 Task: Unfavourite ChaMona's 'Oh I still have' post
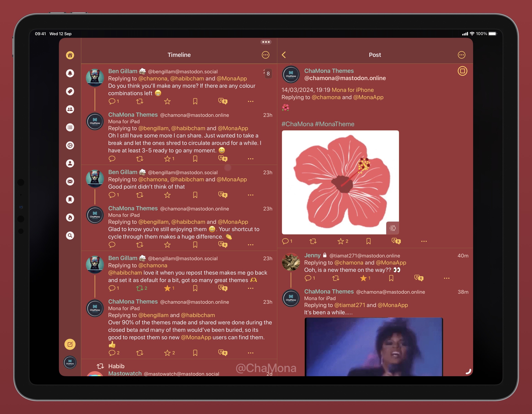point(169,159)
